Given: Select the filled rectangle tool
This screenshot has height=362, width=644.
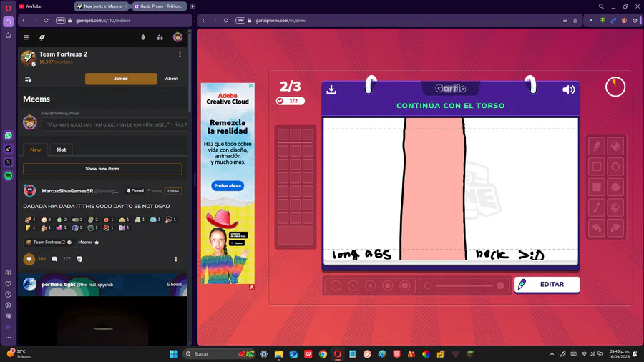Looking at the screenshot, I should click(596, 187).
